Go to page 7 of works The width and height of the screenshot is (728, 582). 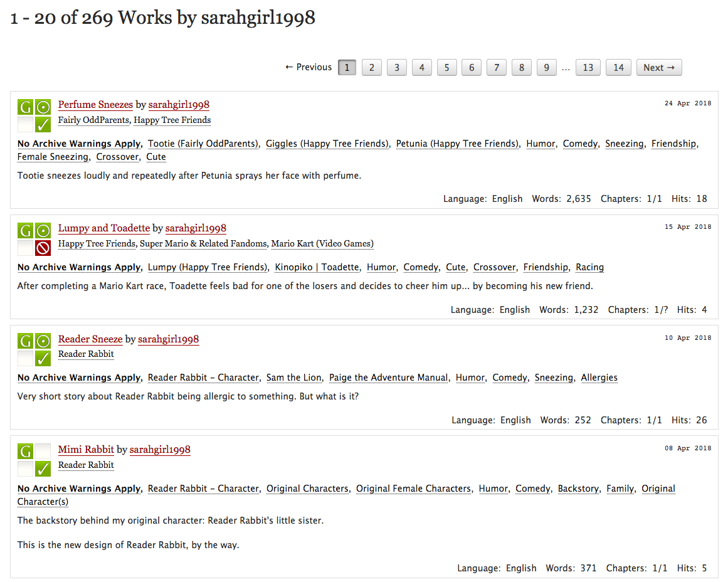pos(497,67)
